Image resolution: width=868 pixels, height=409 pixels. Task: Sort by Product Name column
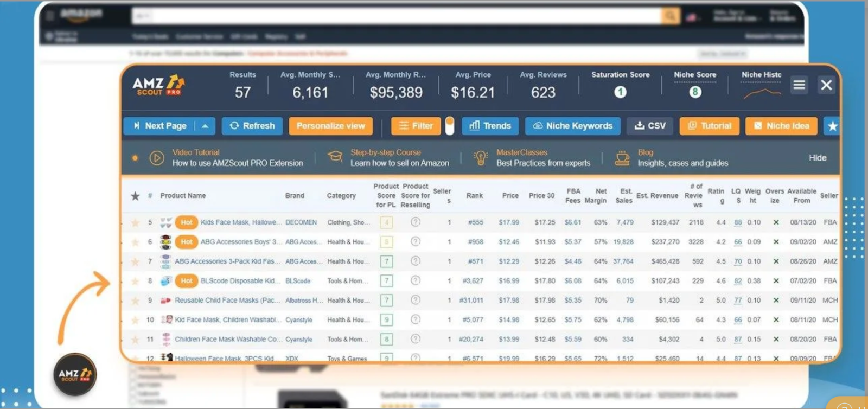(183, 196)
